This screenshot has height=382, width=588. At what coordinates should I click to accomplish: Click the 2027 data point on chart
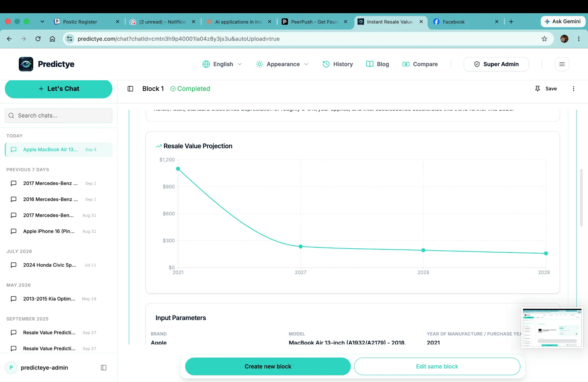tap(301, 247)
